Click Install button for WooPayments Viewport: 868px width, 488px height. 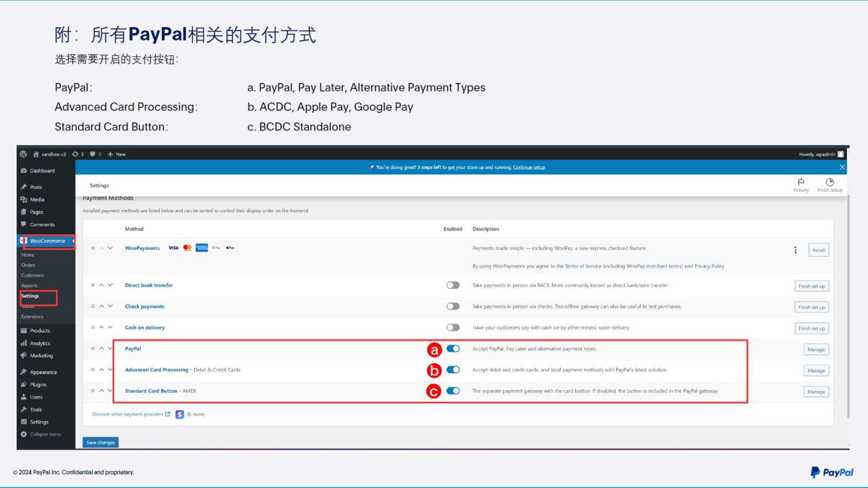[x=818, y=250]
